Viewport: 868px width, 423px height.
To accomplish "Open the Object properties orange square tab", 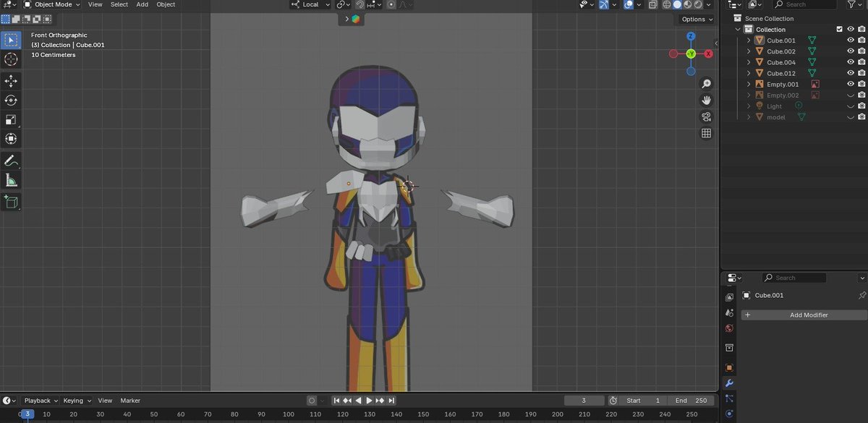I will [729, 368].
